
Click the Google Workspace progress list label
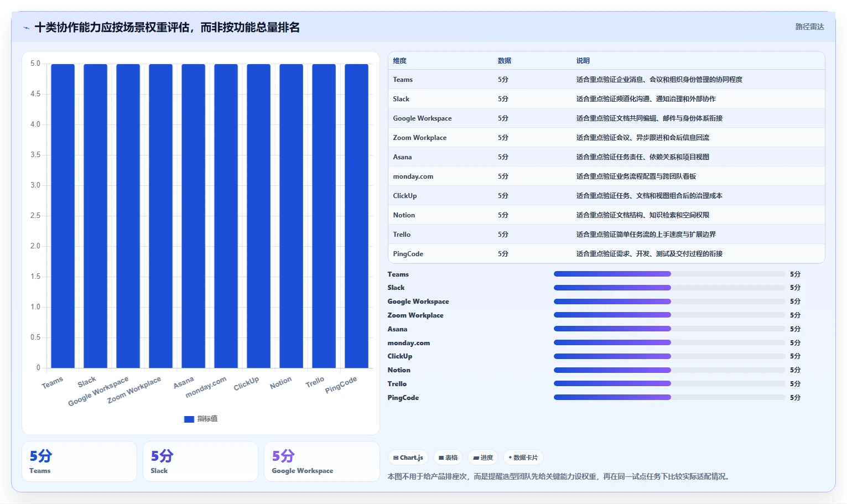pyautogui.click(x=418, y=302)
